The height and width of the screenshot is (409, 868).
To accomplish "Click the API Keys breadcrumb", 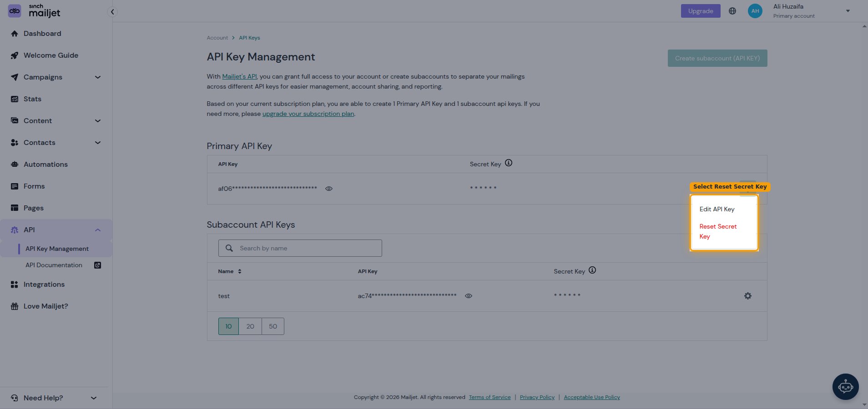I will click(250, 38).
